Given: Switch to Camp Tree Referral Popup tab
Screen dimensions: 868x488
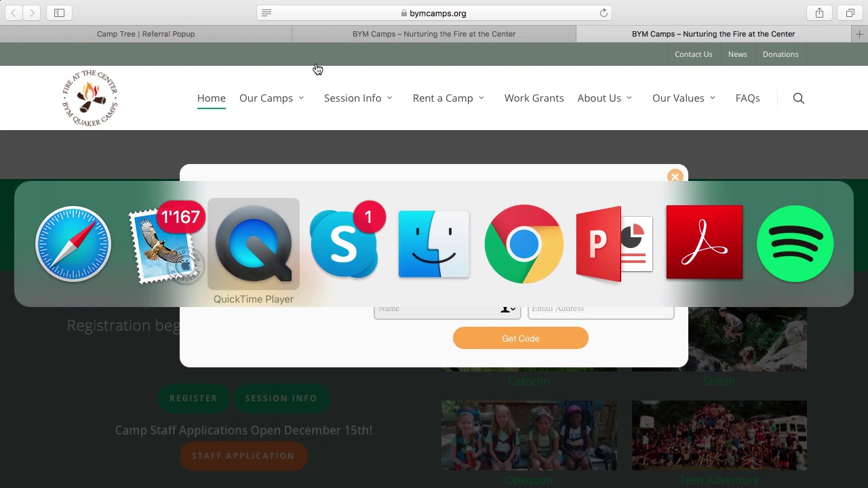Looking at the screenshot, I should 146,34.
